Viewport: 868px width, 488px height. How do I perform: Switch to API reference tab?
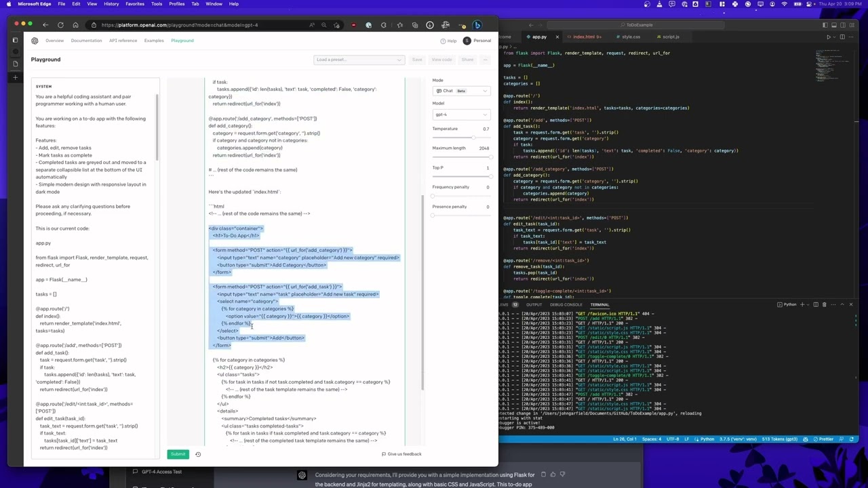[x=123, y=41]
